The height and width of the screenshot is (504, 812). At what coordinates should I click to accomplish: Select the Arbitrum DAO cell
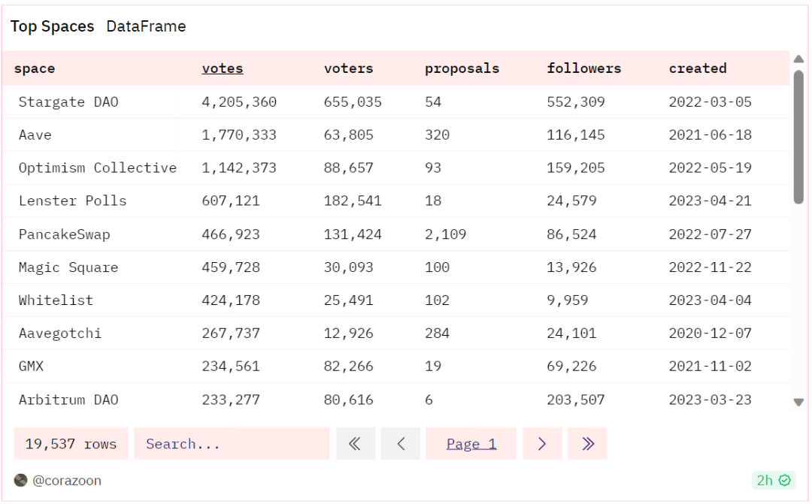coord(68,400)
